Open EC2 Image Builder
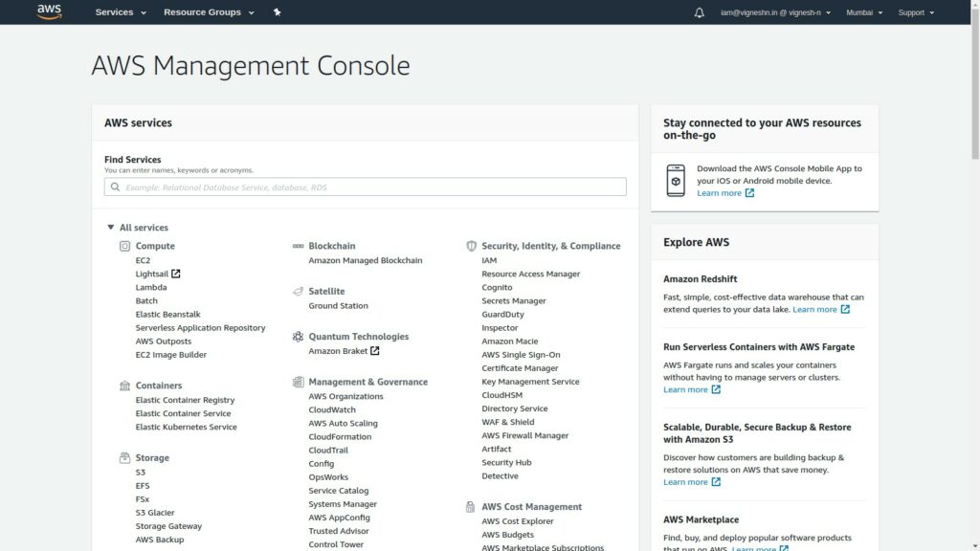The height and width of the screenshot is (551, 980). pyautogui.click(x=170, y=355)
